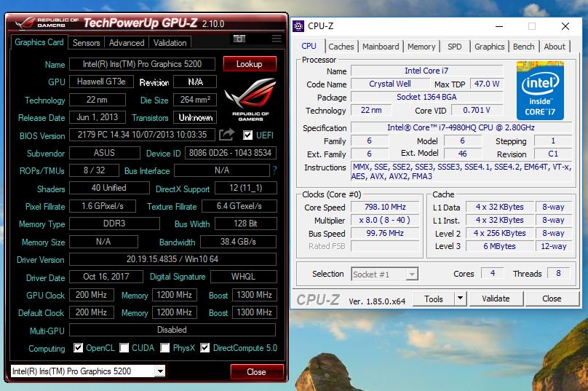The width and height of the screenshot is (588, 391).
Task: Toggle the OpenCL checkbox
Action: click(79, 348)
